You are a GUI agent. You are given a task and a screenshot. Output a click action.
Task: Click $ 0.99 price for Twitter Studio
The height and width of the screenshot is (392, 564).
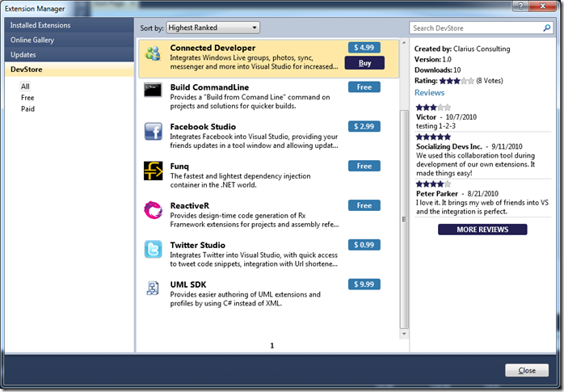(364, 245)
